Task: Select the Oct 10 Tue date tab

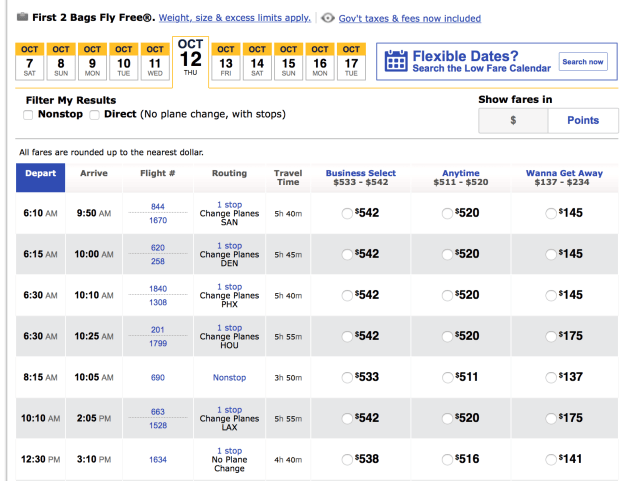Action: pos(124,61)
